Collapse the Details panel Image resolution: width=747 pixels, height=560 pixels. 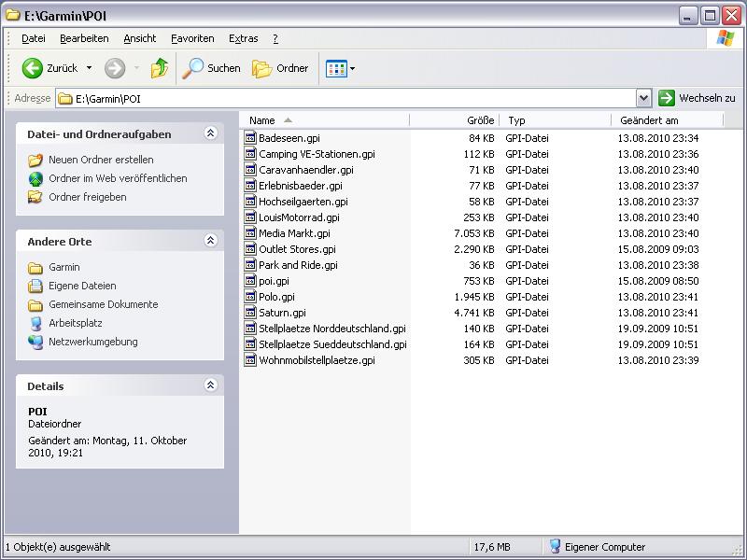[x=210, y=385]
